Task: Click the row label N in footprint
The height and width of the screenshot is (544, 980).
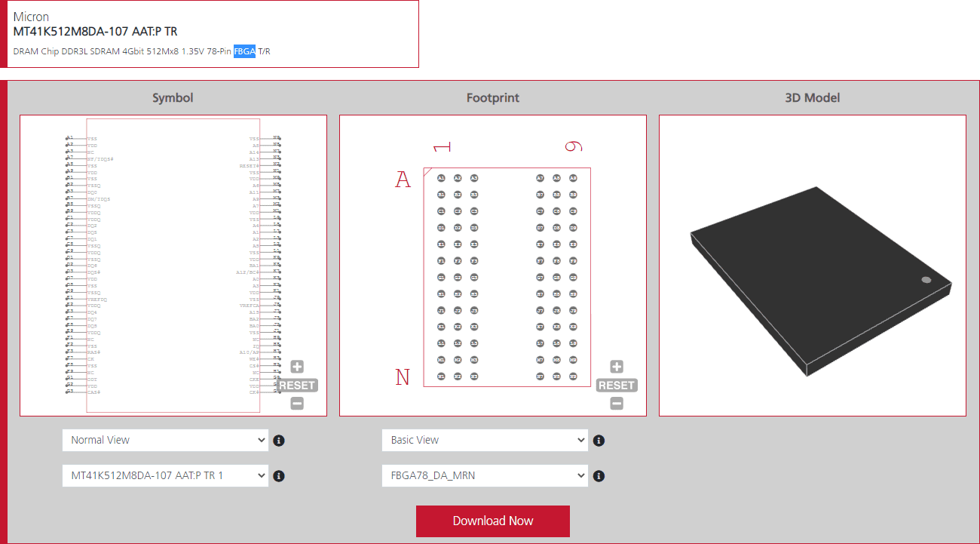Action: coord(403,376)
